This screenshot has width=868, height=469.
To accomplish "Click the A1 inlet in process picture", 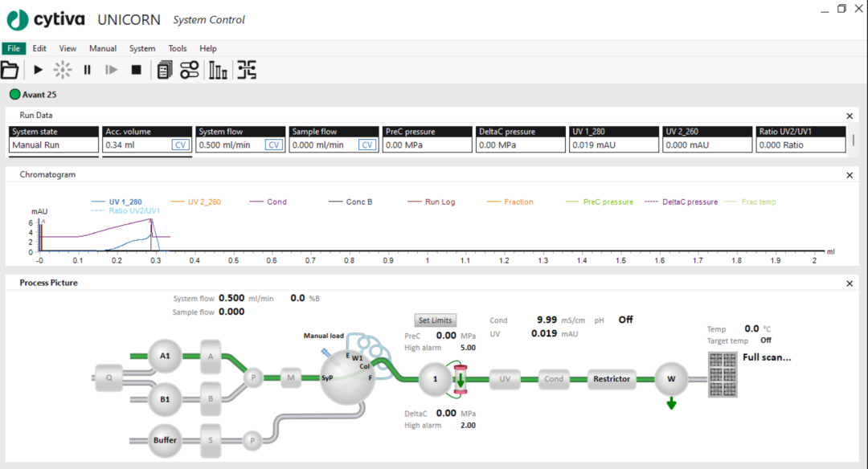I will (165, 356).
